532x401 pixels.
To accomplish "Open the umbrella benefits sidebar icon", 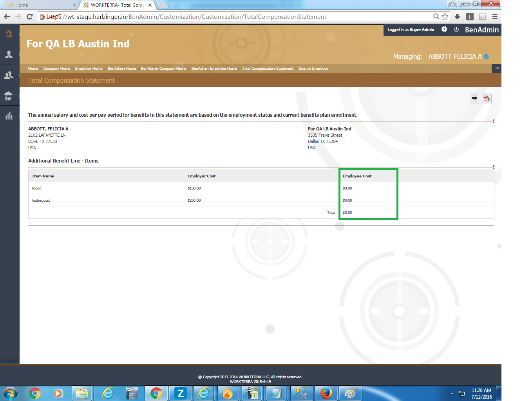I will pos(9,96).
